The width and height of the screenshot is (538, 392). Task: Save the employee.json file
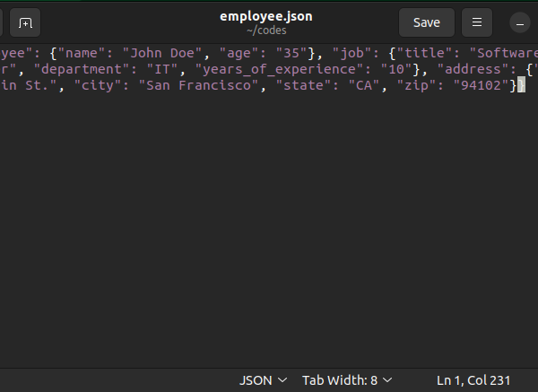click(x=427, y=22)
